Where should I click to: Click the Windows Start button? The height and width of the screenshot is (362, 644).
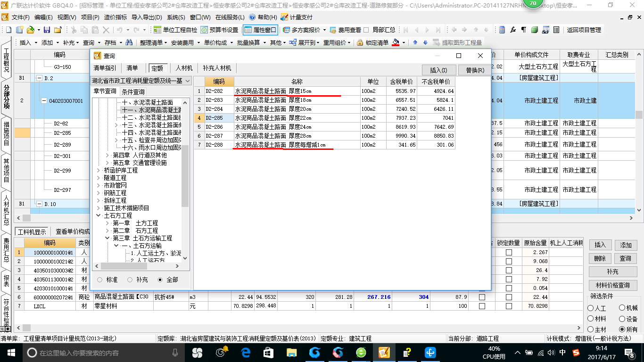(10, 352)
